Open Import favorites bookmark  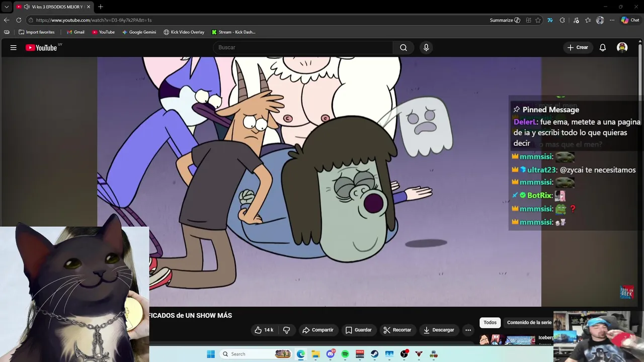click(36, 32)
